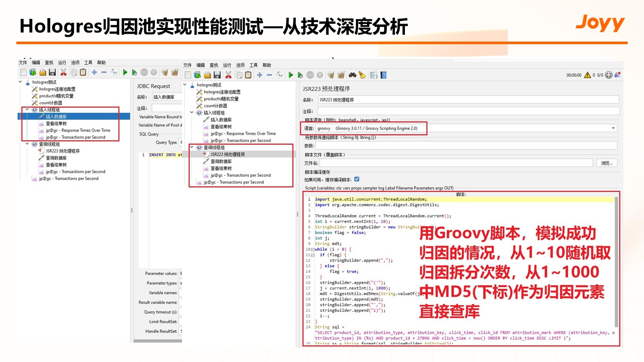
Task: Click the 名称 field containing JSR223 预处理程序
Action: tap(468, 100)
